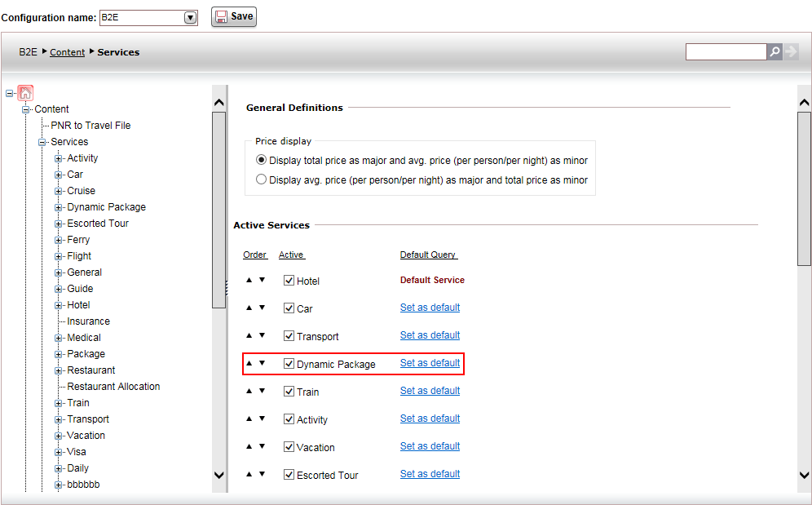Move Hotel service up in order
This screenshot has width=812, height=505.
coord(249,280)
